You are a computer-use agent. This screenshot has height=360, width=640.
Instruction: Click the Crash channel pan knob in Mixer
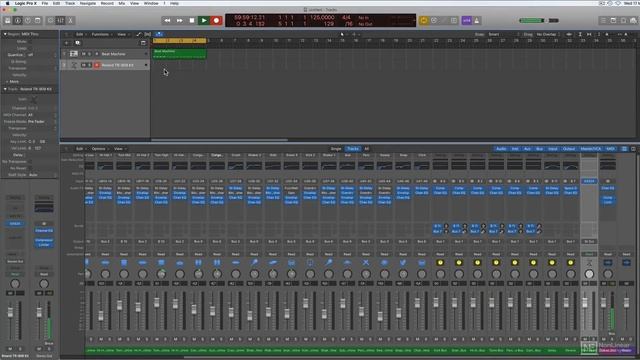pyautogui.click(x=236, y=274)
